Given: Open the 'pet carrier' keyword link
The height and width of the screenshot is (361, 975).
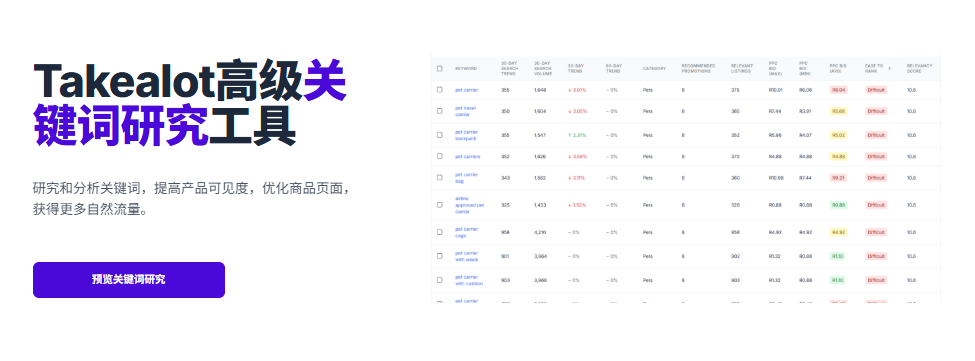Looking at the screenshot, I should [466, 90].
